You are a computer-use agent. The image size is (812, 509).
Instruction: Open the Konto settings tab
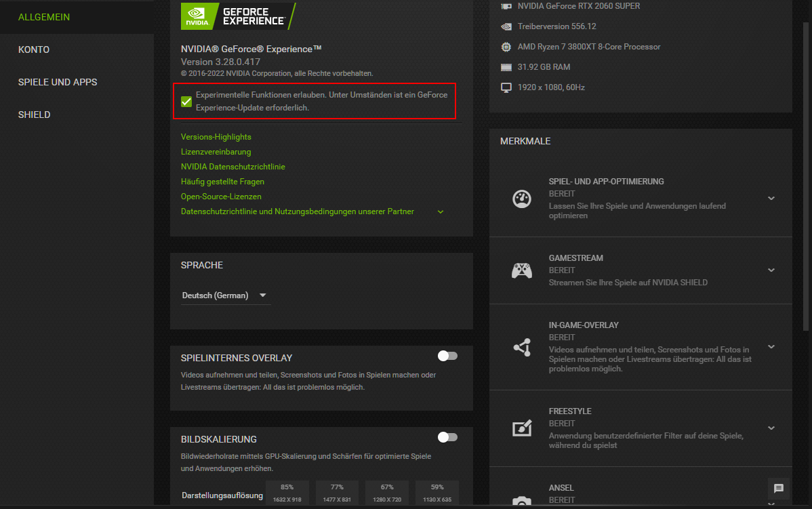(34, 49)
